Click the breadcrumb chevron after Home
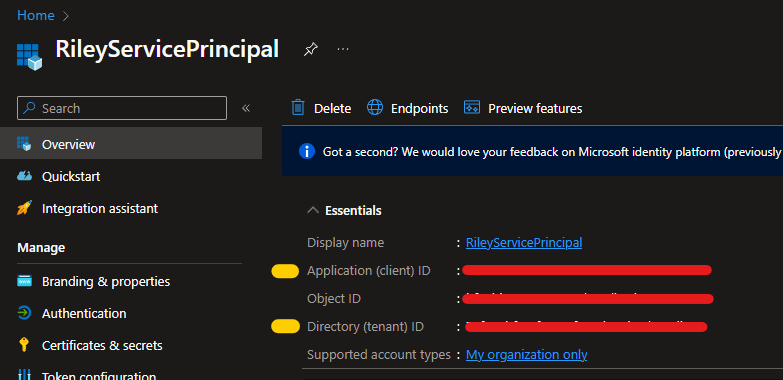Viewport: 783px width, 380px height. pyautogui.click(x=65, y=16)
